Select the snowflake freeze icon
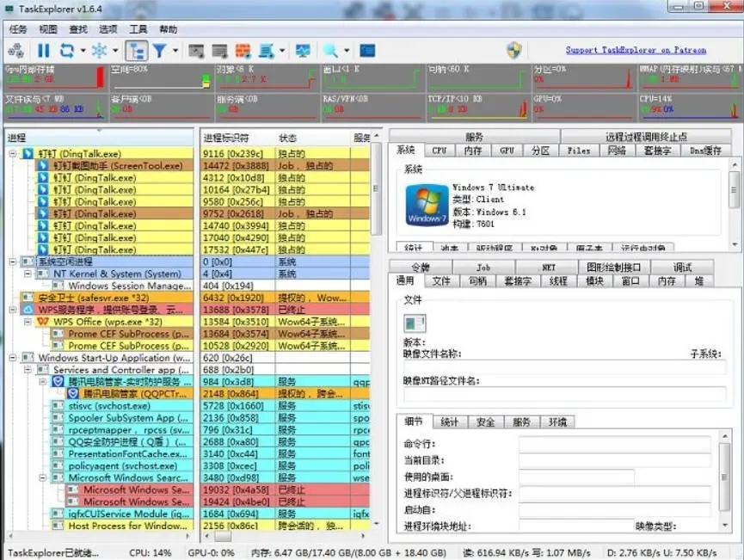 click(x=98, y=50)
